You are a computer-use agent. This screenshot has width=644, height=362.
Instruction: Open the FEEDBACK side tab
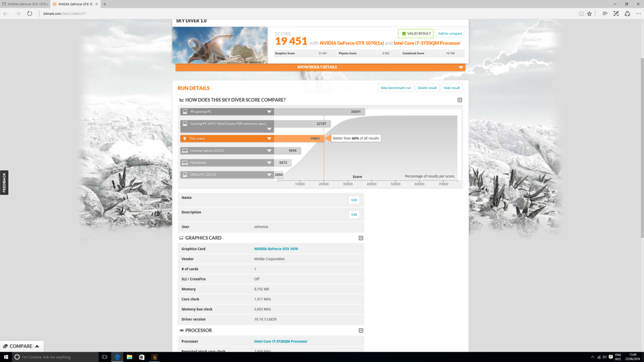(4, 183)
